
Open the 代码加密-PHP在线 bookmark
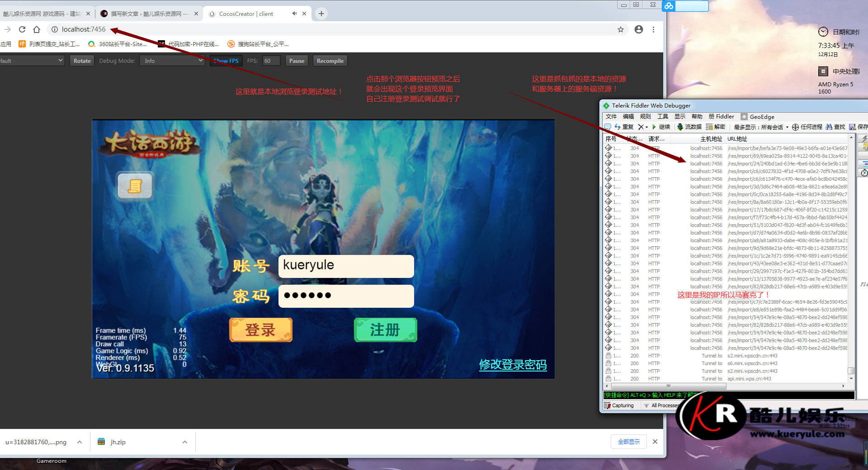click(x=188, y=44)
